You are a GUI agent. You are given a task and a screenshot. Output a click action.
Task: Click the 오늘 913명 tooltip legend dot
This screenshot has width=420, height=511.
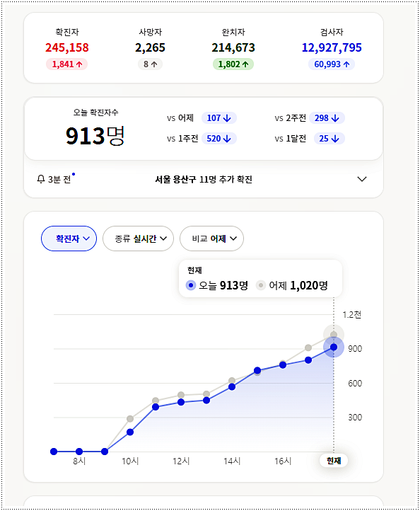(x=191, y=285)
